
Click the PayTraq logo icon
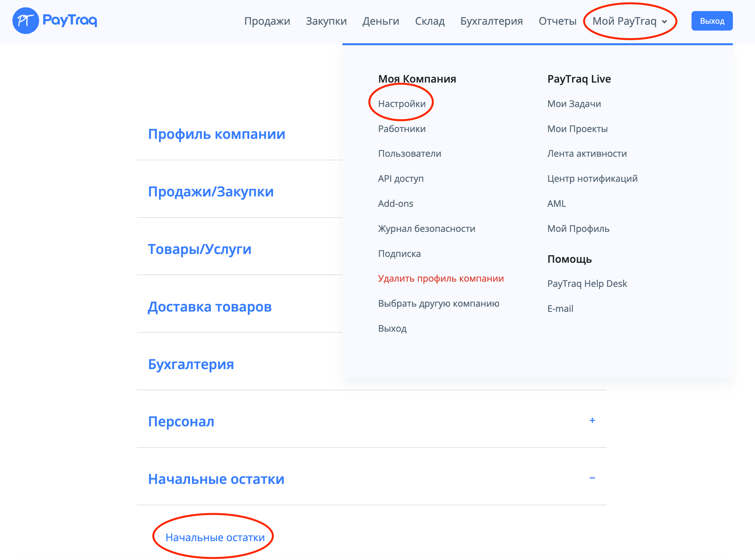[25, 21]
